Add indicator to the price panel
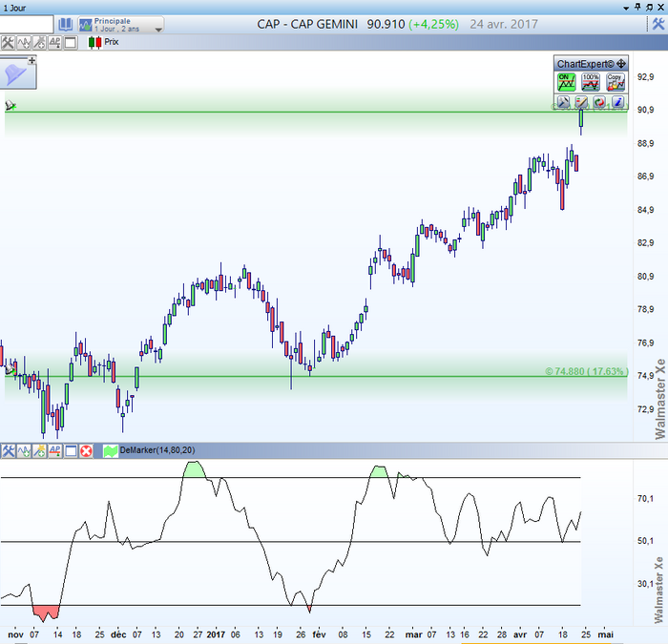668x644 pixels. tap(24, 42)
